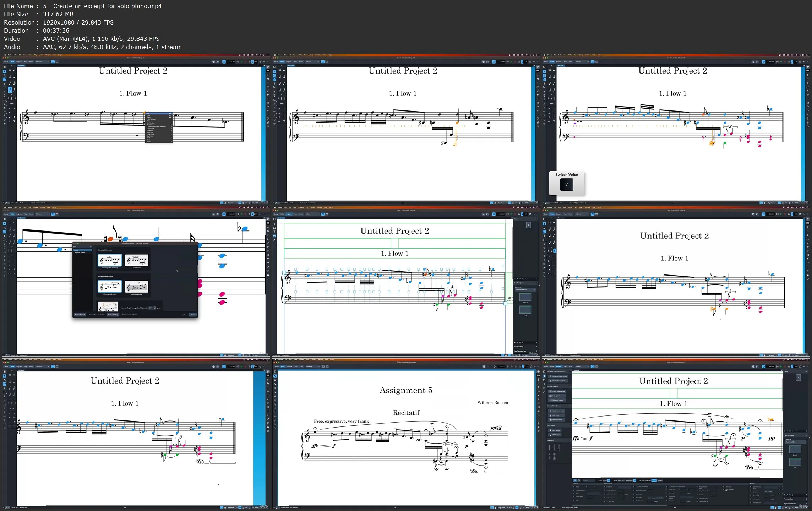Open the Script menu in the Switch Voice frame
The image size is (812, 511).
[x=599, y=55]
